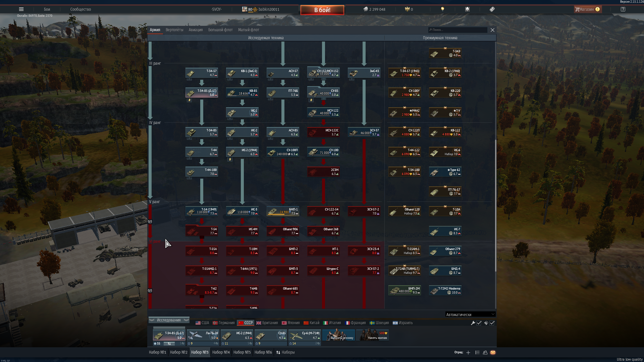Screen dimensions: 644x362
Task: Select Япония nation
Action: [291, 323]
